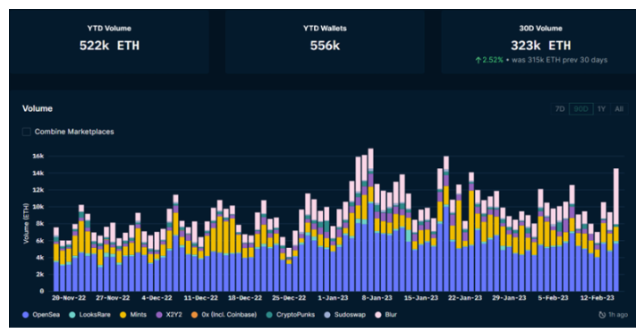
Task: Click the 25-Dec-22 x-axis date label
Action: (x=289, y=298)
